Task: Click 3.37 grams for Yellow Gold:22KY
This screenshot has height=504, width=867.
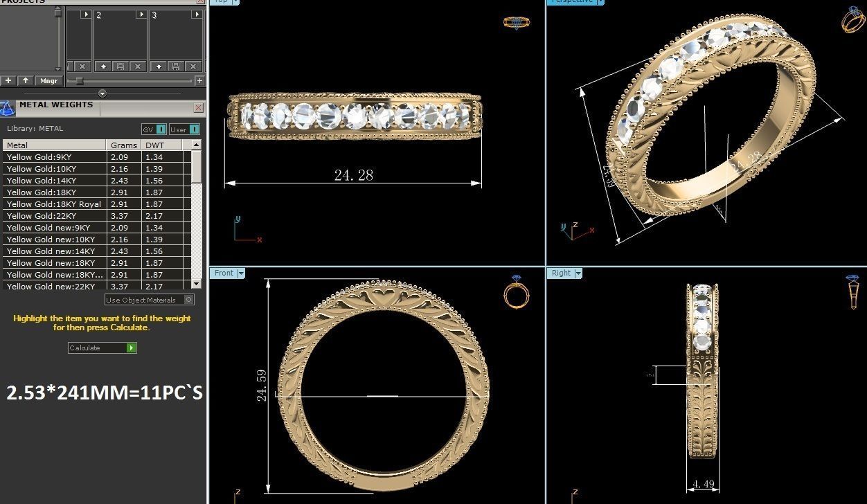Action: [119, 216]
